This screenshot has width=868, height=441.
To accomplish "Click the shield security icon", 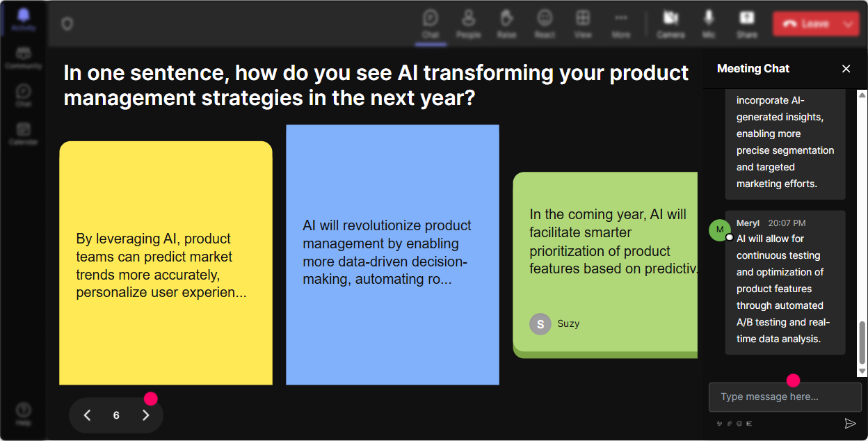I will pyautogui.click(x=67, y=24).
